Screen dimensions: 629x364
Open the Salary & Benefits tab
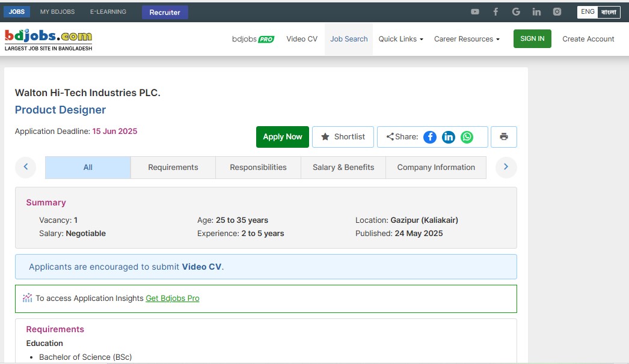tap(343, 168)
